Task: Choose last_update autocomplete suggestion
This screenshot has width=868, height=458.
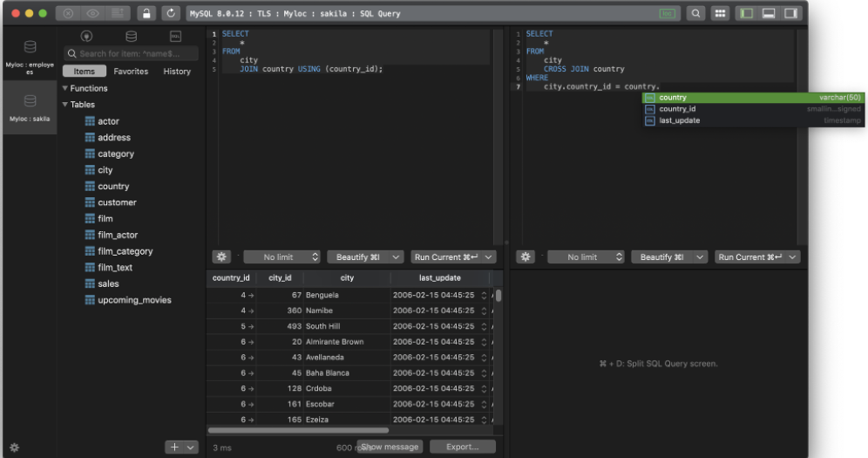Action: pyautogui.click(x=753, y=120)
